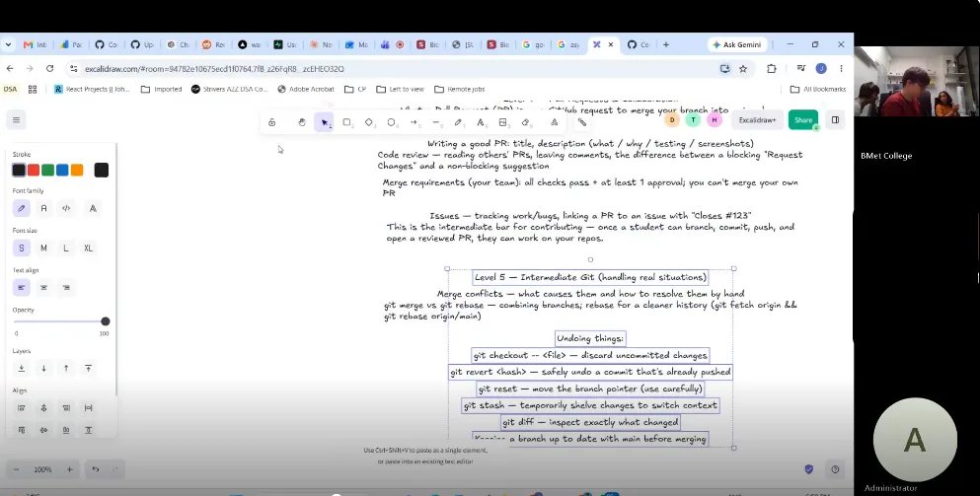Click the git stash line on canvas
The height and width of the screenshot is (496, 980).
click(590, 405)
